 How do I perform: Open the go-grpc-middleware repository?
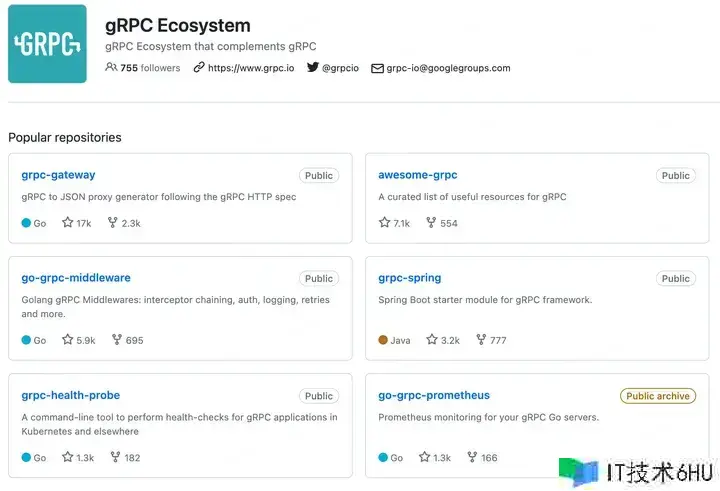point(76,278)
